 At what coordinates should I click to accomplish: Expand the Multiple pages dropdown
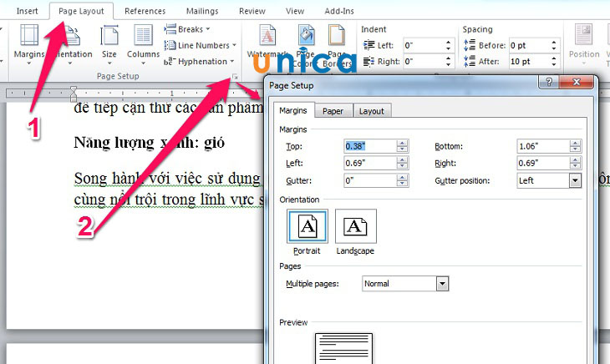(x=442, y=284)
